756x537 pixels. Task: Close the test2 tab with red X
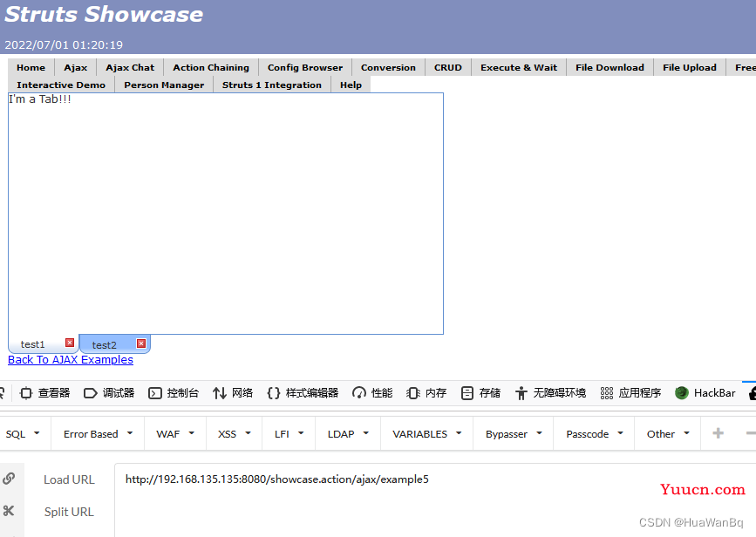coord(141,343)
